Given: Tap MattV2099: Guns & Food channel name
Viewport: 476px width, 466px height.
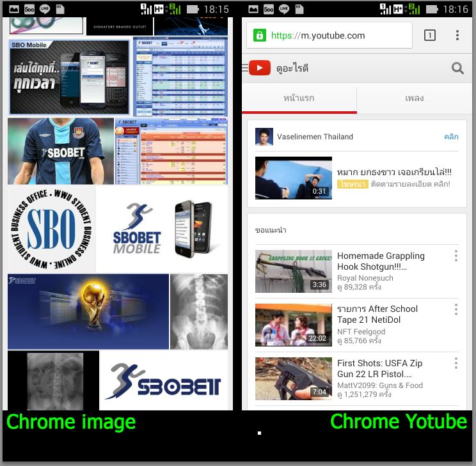Looking at the screenshot, I should click(x=380, y=385).
